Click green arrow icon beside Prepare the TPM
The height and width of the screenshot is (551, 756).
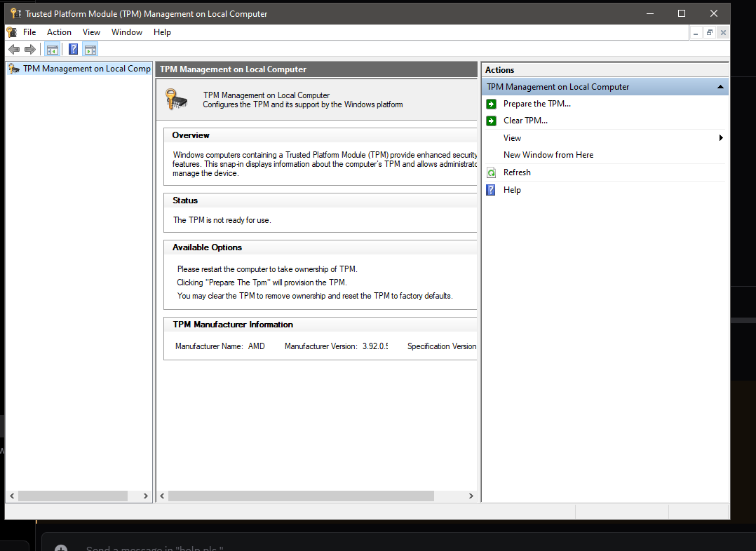[x=492, y=104]
